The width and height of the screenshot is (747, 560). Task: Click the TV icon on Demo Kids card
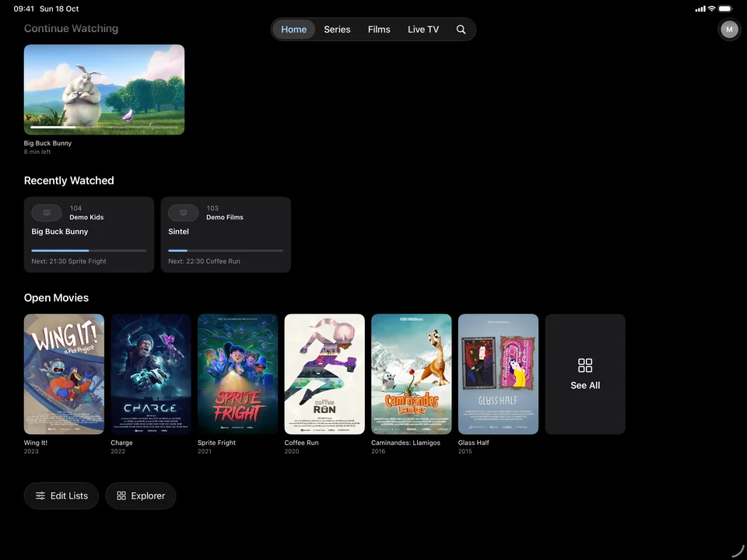point(47,213)
